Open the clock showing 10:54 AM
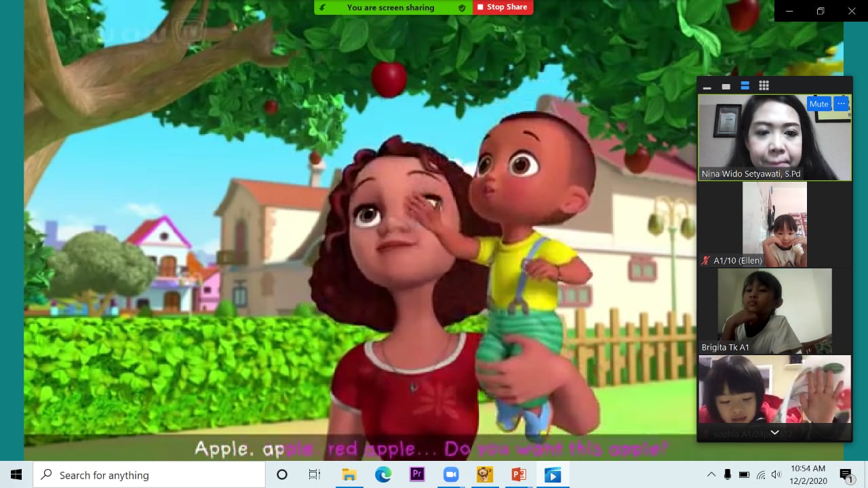This screenshot has height=488, width=868. [808, 474]
